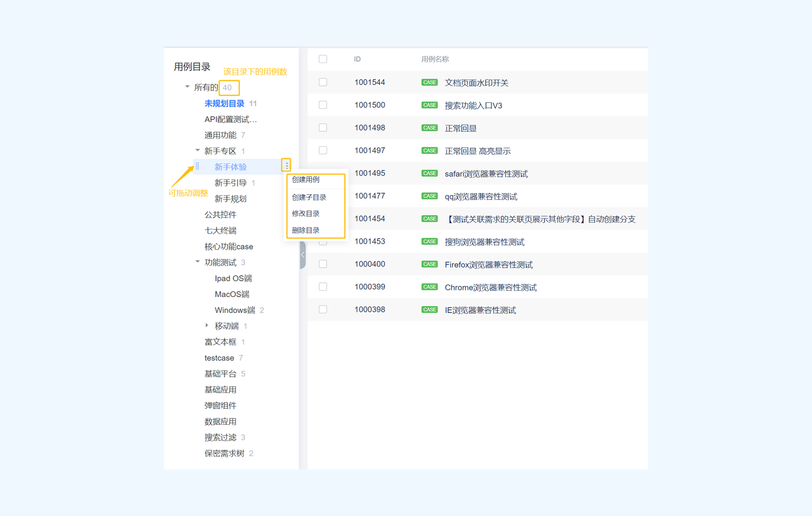Check the box for case 1000400
Viewport: 812px width, 516px height.
[x=323, y=264]
